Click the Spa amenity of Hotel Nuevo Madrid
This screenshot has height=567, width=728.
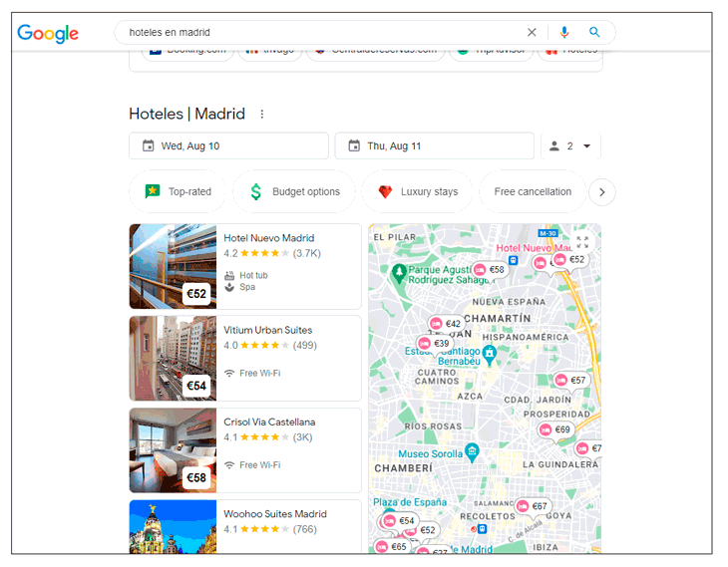pyautogui.click(x=240, y=287)
